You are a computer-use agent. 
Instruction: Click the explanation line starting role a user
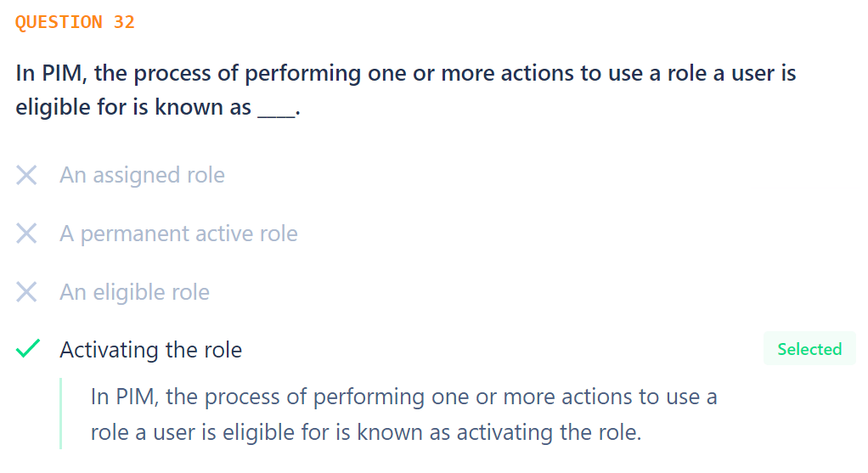tap(366, 432)
